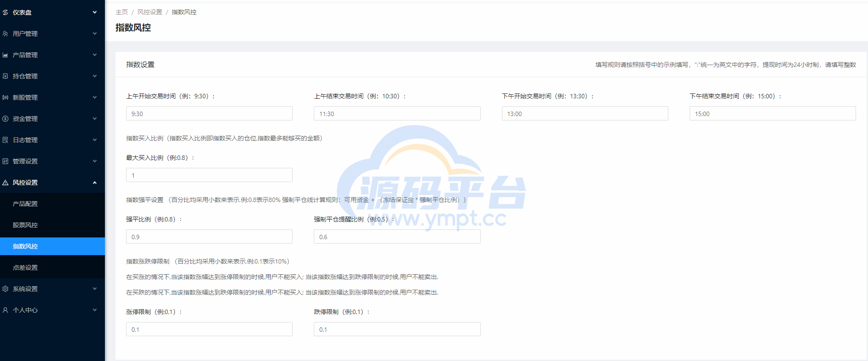Image resolution: width=868 pixels, height=361 pixels.
Task: Click the 用户管理 user icon
Action: [5, 34]
